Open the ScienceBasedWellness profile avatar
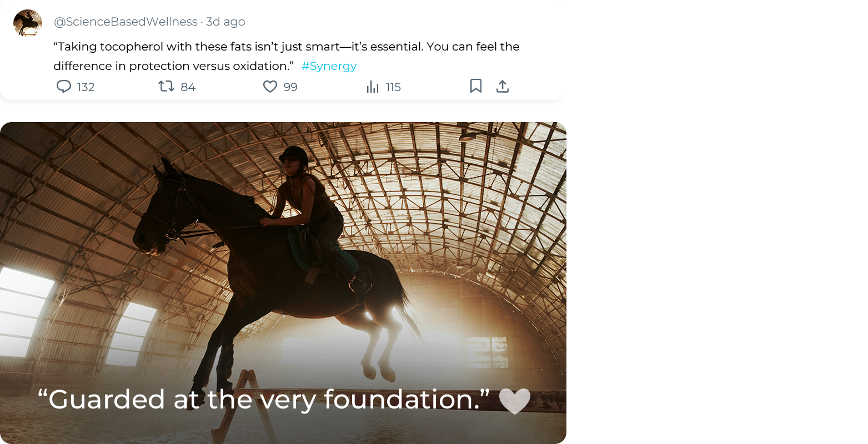This screenshot has width=868, height=444. [x=28, y=23]
